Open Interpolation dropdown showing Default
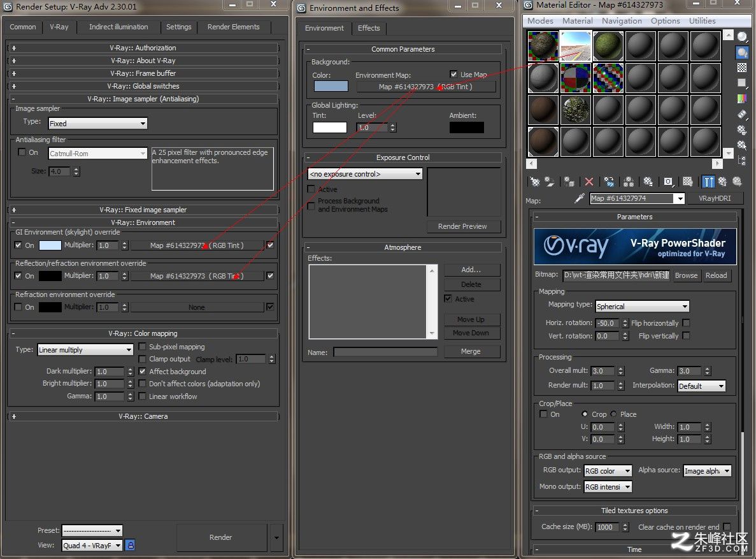Viewport: 756px width, 559px height. (701, 386)
